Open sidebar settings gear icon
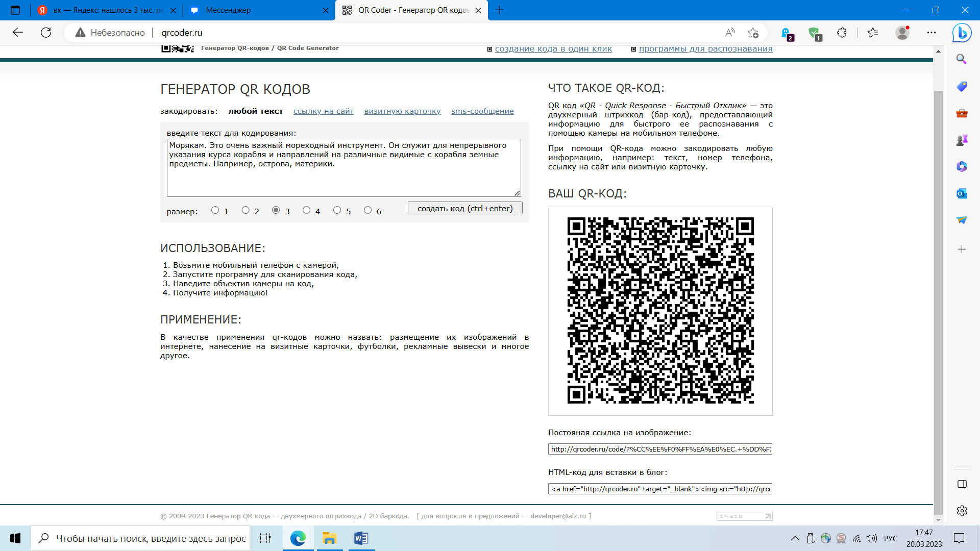Screen dimensions: 980x551 click(962, 511)
